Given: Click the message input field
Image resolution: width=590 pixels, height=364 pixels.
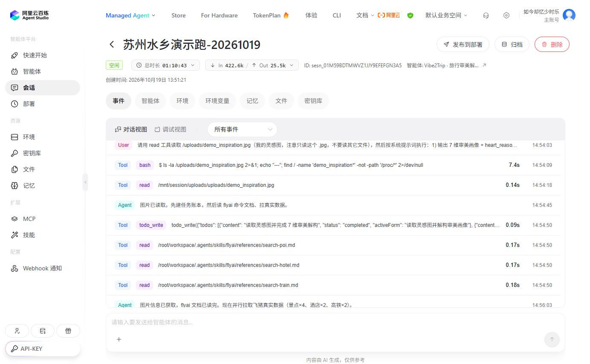Looking at the screenshot, I should [335, 322].
